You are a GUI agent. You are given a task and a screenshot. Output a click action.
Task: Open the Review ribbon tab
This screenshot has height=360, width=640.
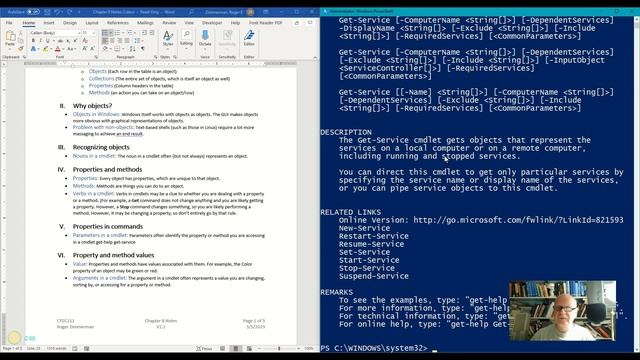pyautogui.click(x=169, y=23)
